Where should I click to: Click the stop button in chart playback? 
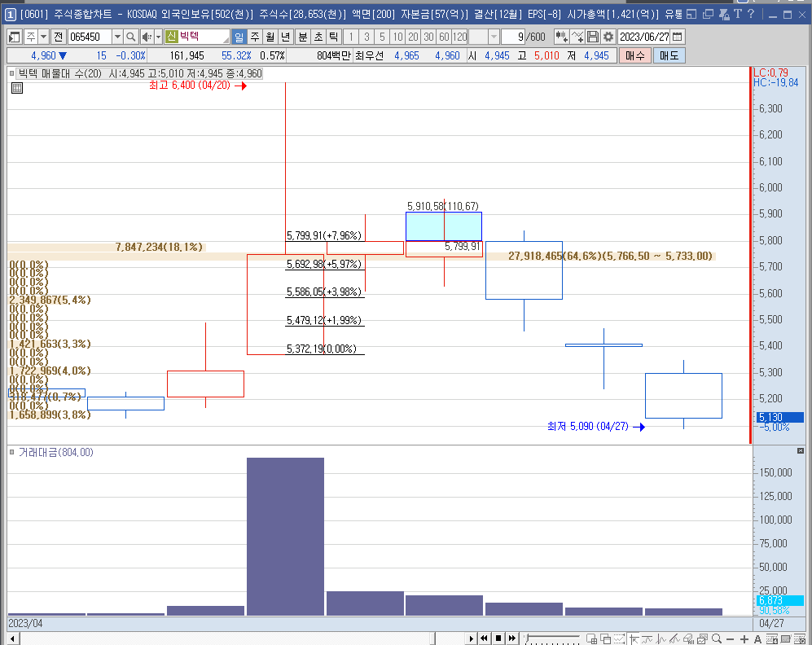(x=498, y=638)
